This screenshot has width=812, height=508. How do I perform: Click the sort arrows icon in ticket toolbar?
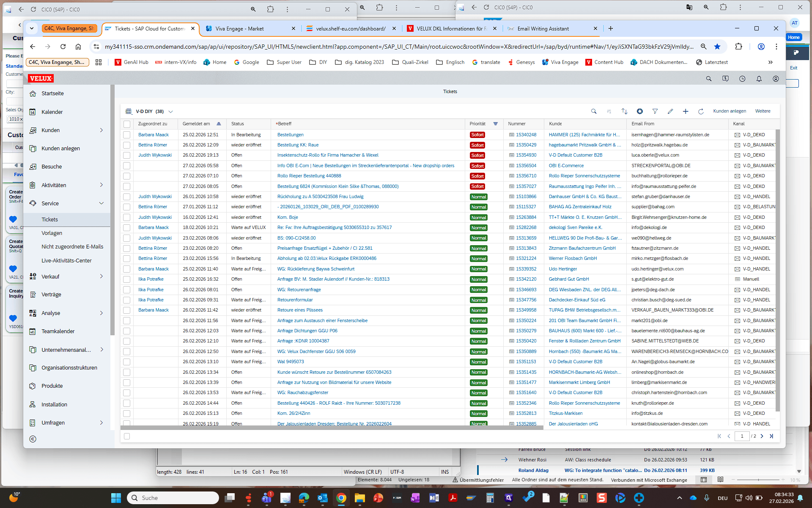point(624,111)
